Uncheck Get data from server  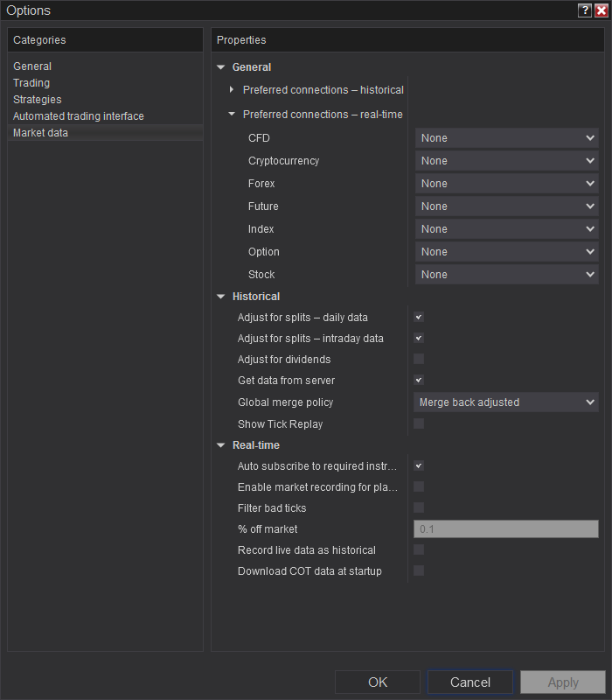coord(419,381)
